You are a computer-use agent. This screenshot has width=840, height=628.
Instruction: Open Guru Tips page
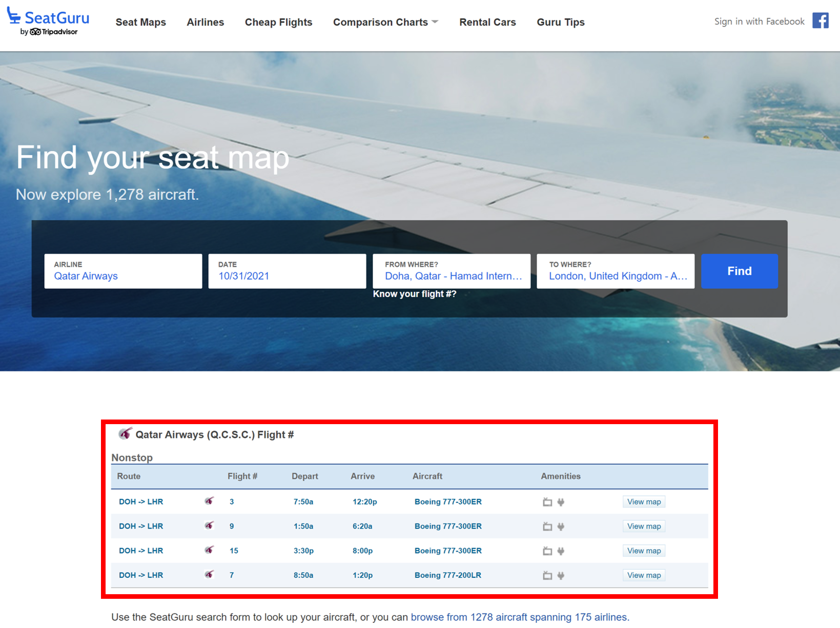coord(561,22)
